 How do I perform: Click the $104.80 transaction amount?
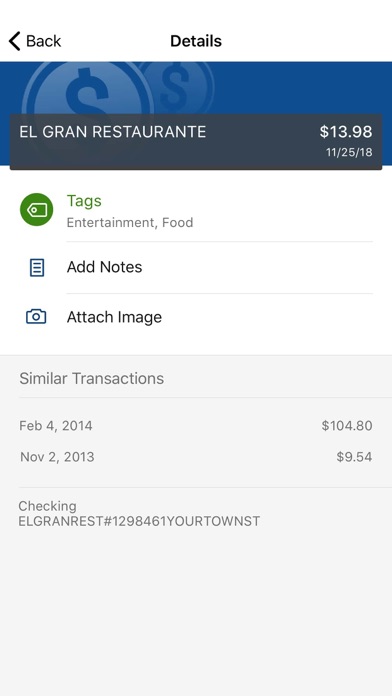(x=347, y=426)
